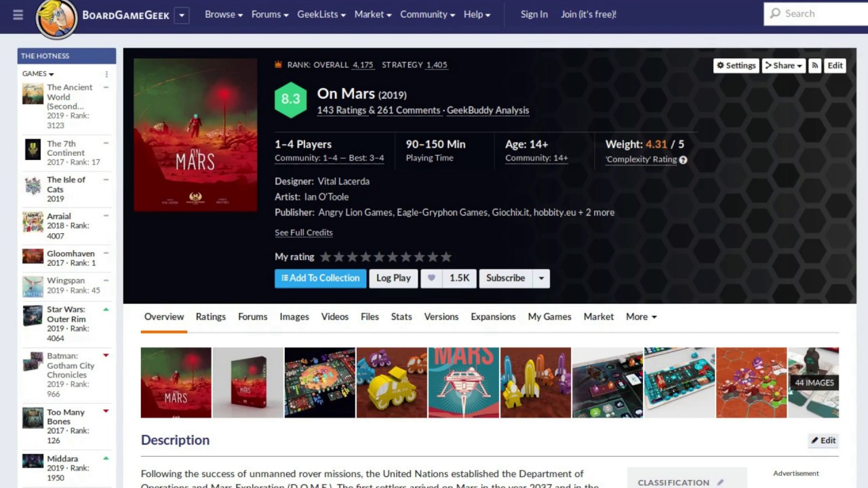Click the Subscribe button
Image resolution: width=868 pixels, height=488 pixels.
coord(505,278)
